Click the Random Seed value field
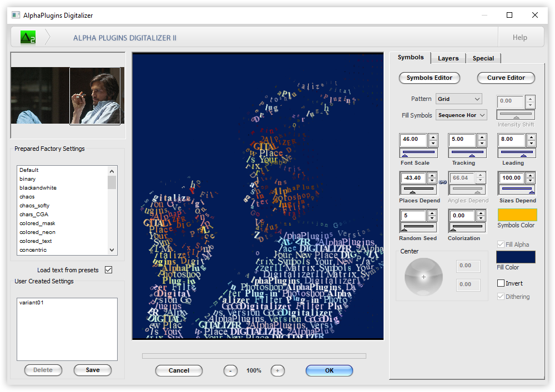 click(413, 216)
